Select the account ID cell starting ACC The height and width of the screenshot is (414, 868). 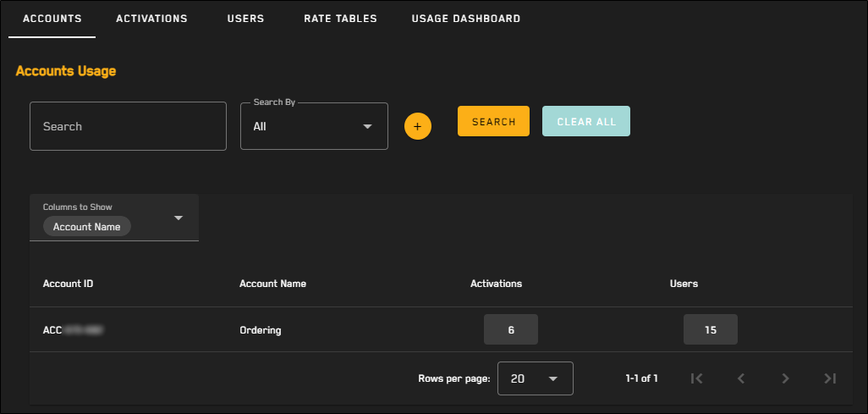click(x=74, y=330)
